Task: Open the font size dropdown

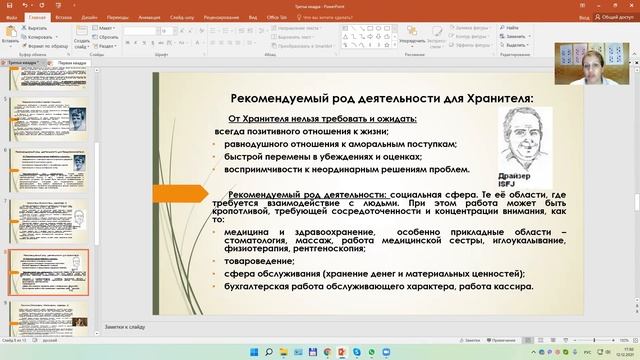Action: coord(175,31)
